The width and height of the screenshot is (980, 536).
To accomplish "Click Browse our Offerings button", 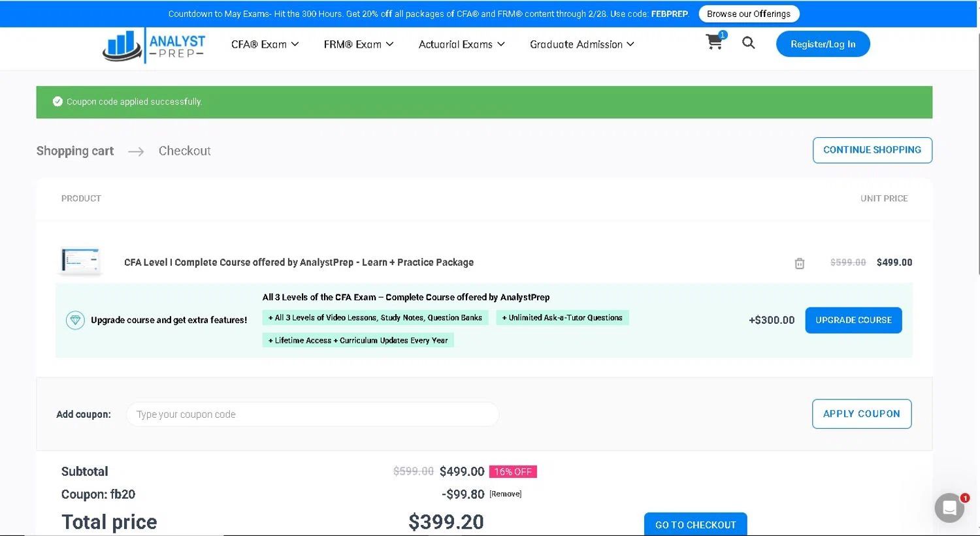I will click(x=749, y=14).
